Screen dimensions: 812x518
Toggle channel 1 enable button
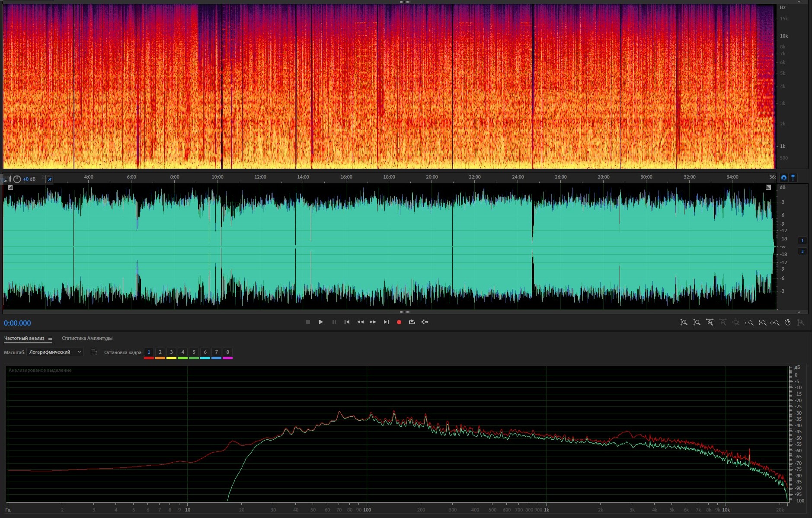(802, 241)
